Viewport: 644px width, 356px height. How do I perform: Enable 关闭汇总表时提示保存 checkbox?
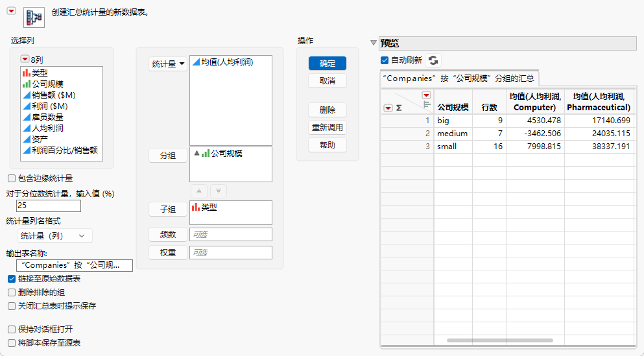click(x=12, y=306)
